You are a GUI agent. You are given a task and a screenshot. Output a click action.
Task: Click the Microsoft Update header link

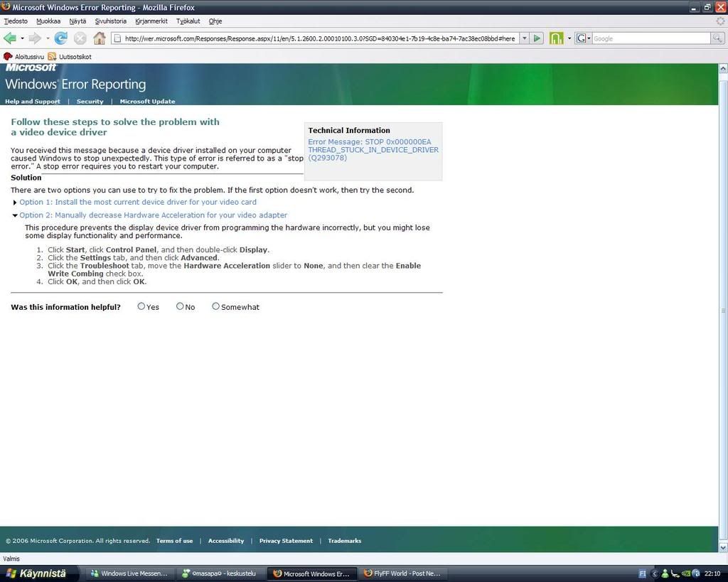pyautogui.click(x=147, y=102)
